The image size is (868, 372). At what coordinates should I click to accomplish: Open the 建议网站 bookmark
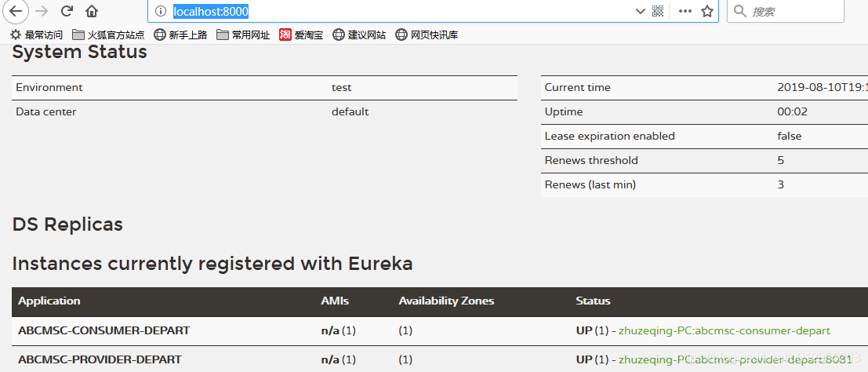pos(359,35)
